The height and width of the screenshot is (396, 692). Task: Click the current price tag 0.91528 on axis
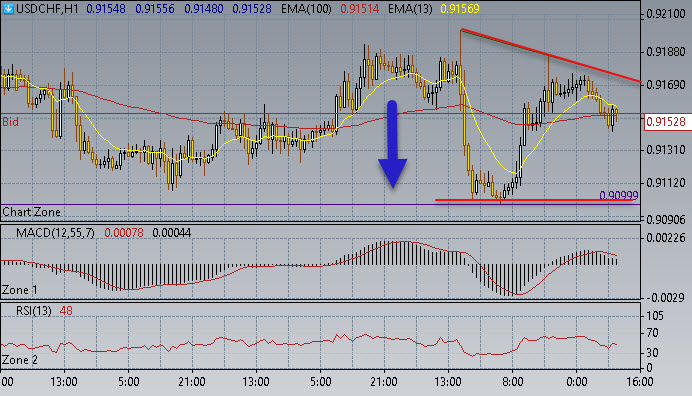[x=667, y=121]
